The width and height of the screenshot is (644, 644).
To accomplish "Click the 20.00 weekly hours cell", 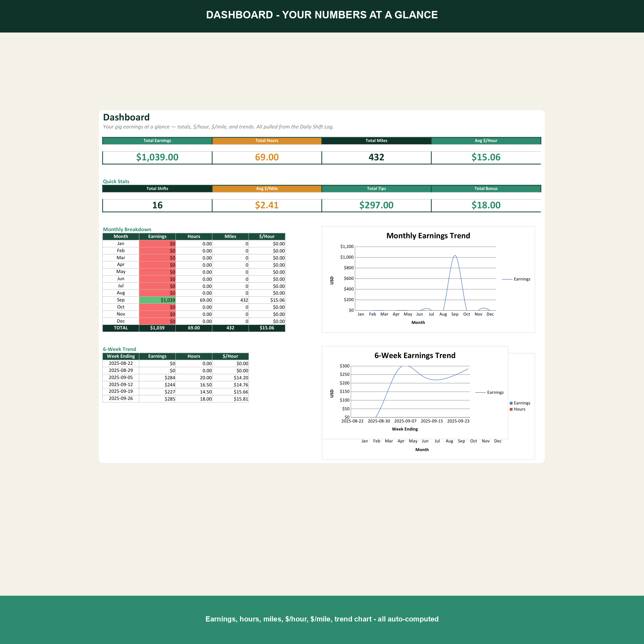I will tap(194, 378).
